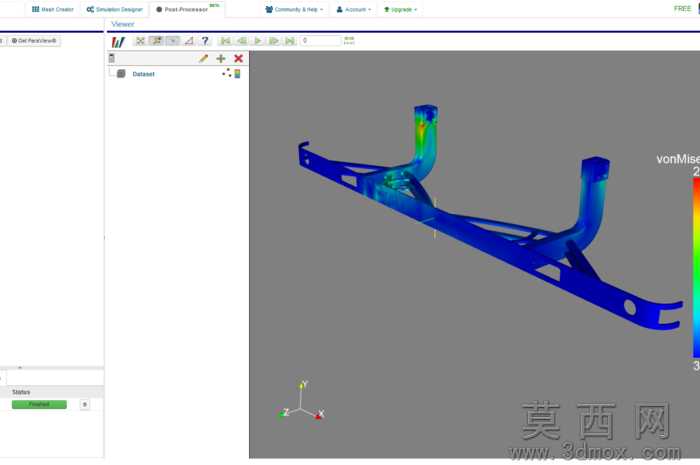This screenshot has width=700, height=465.
Task: Switch to Mesh Creator tab
Action: (x=53, y=9)
